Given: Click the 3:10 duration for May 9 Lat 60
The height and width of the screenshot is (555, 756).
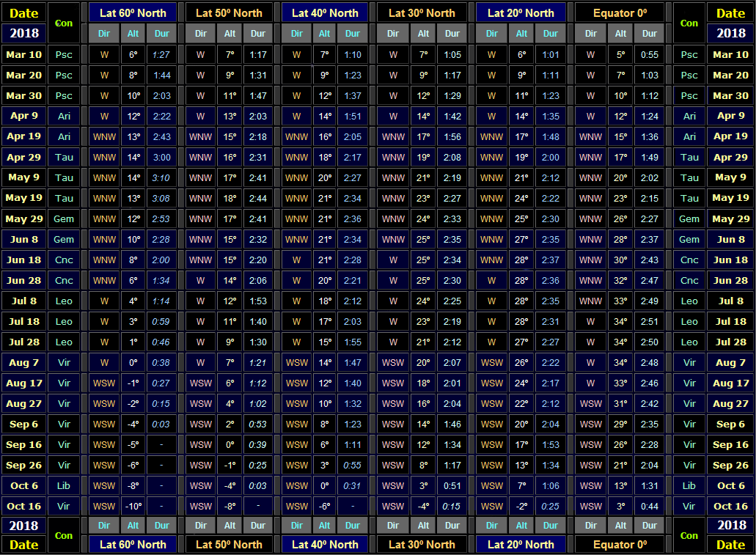Looking at the screenshot, I should pyautogui.click(x=161, y=177).
